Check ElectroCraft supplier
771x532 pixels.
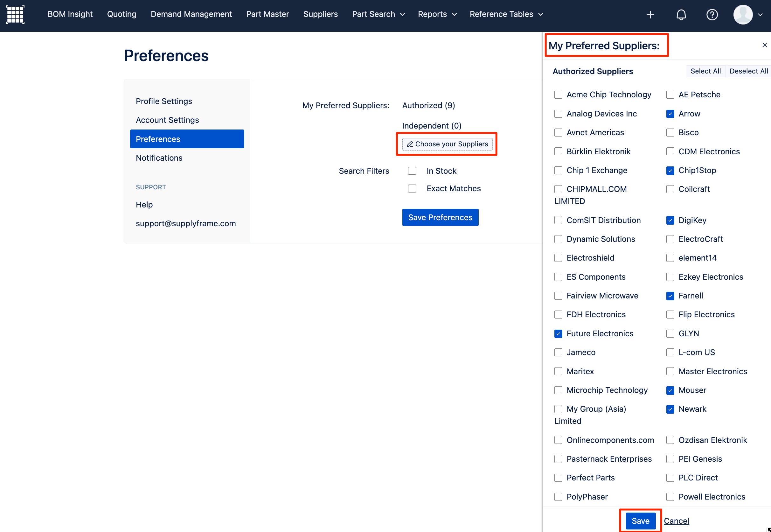pos(670,239)
